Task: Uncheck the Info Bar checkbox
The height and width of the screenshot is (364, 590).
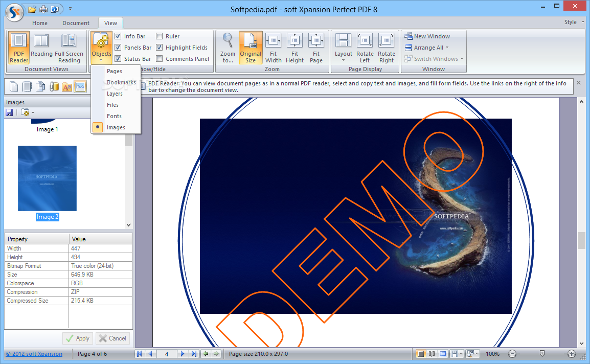Action: coord(118,36)
